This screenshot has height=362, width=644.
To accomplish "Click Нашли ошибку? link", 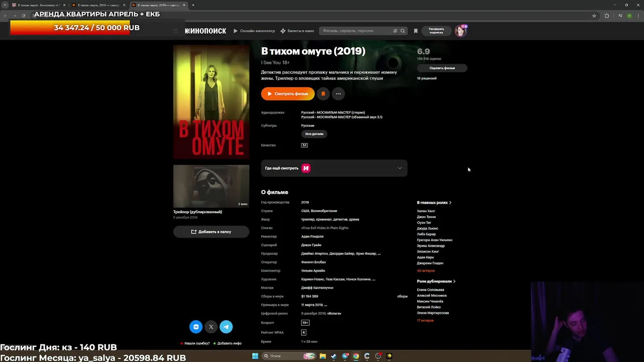I will (197, 343).
